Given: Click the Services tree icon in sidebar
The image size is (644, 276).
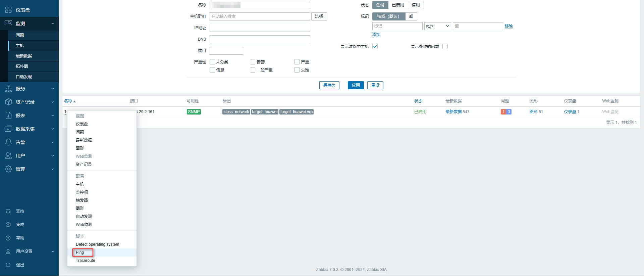Looking at the screenshot, I should 8,89.
